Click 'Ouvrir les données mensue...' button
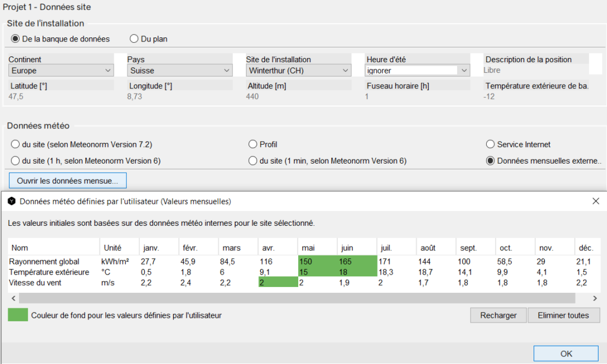This screenshot has width=607, height=364. [x=68, y=180]
